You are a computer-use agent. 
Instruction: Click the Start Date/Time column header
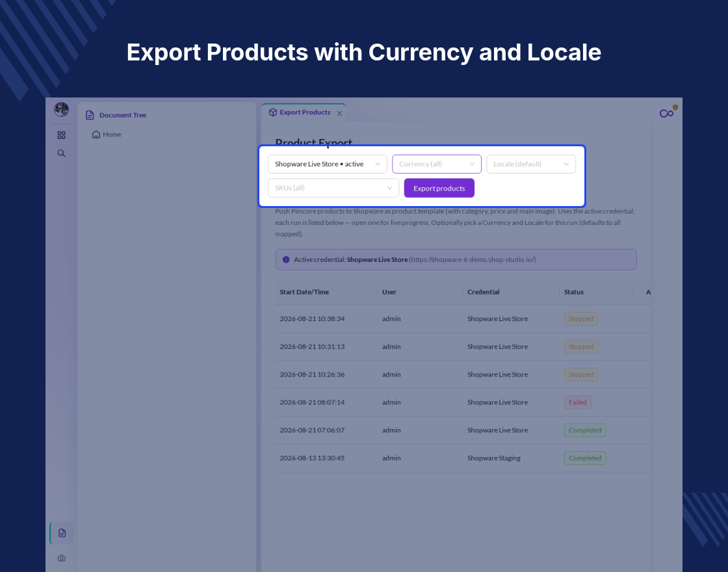pyautogui.click(x=304, y=292)
